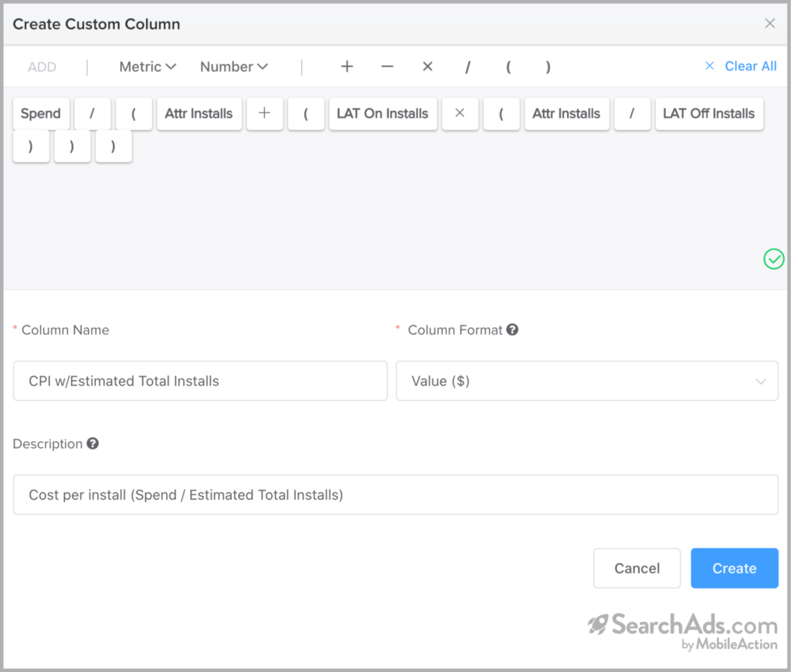The height and width of the screenshot is (672, 791).
Task: Select the Spend chip in the formula
Action: click(x=41, y=113)
